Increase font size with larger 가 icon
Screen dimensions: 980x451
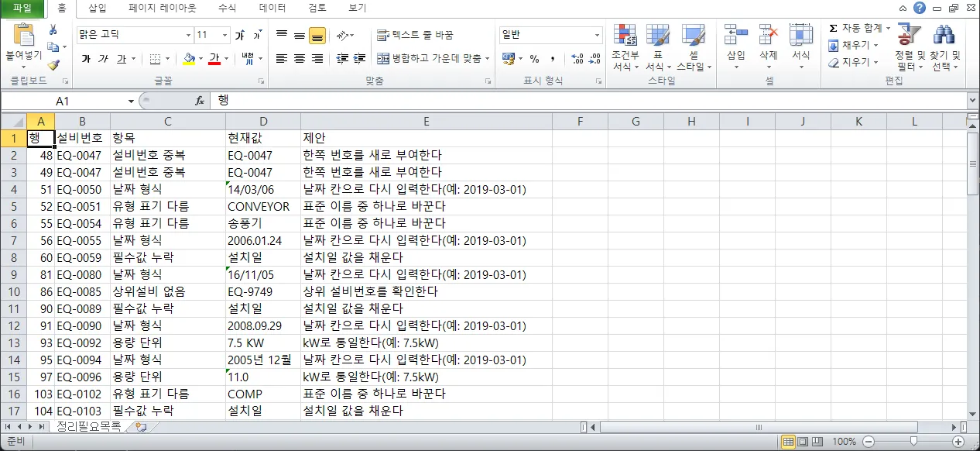[240, 36]
